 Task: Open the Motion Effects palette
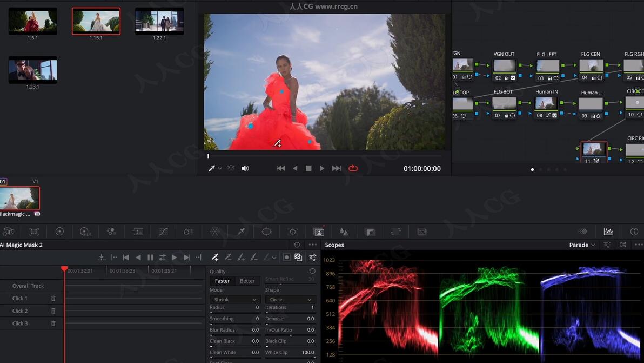click(138, 232)
